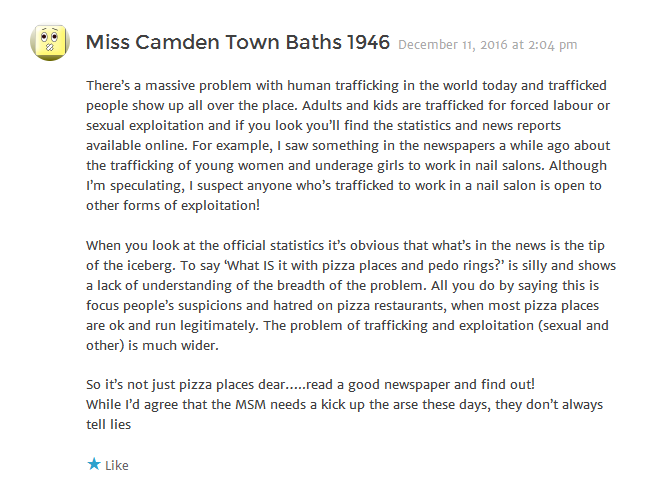
Task: Open the December 11, 2016 comment permalink
Action: [488, 45]
